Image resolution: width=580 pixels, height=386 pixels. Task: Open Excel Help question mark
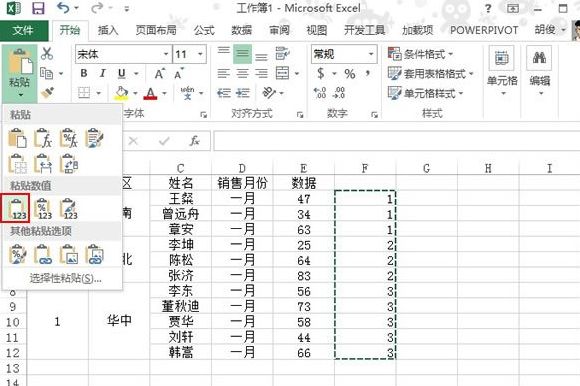pos(488,8)
